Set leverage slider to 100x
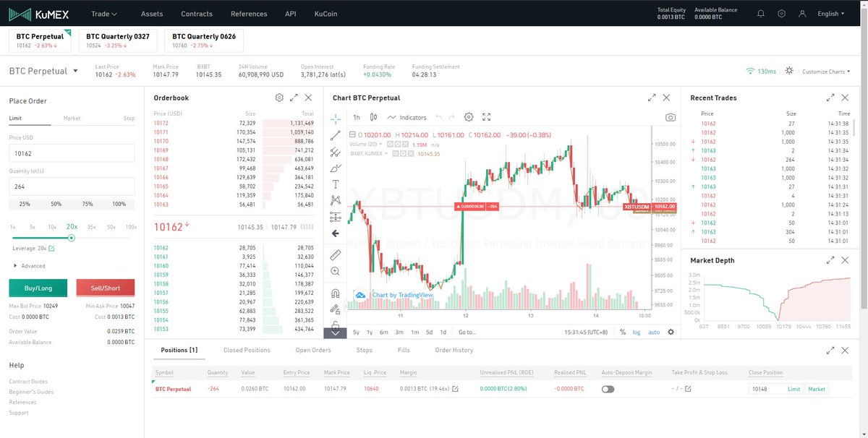The height and width of the screenshot is (438, 868). pyautogui.click(x=131, y=227)
